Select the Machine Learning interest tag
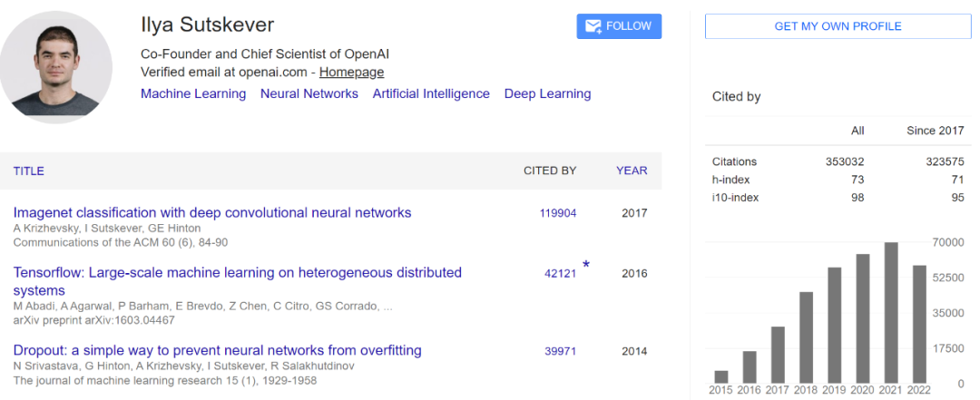Image resolution: width=980 pixels, height=400 pixels. [193, 93]
